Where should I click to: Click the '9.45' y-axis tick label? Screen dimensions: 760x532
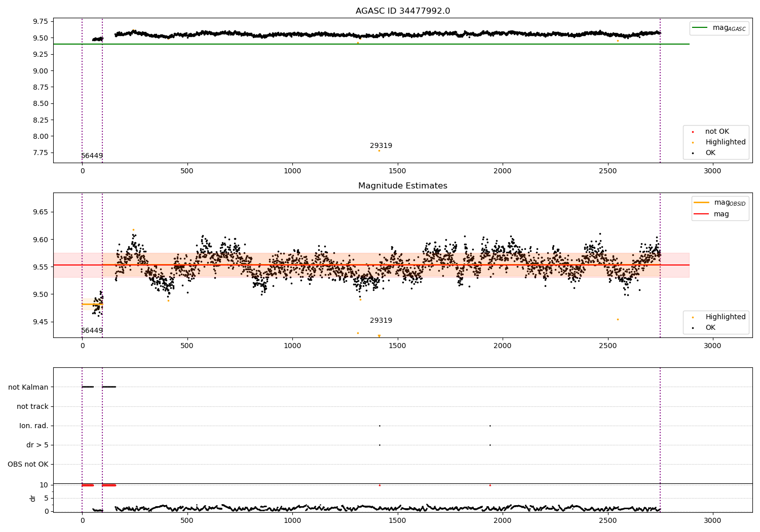[40, 322]
